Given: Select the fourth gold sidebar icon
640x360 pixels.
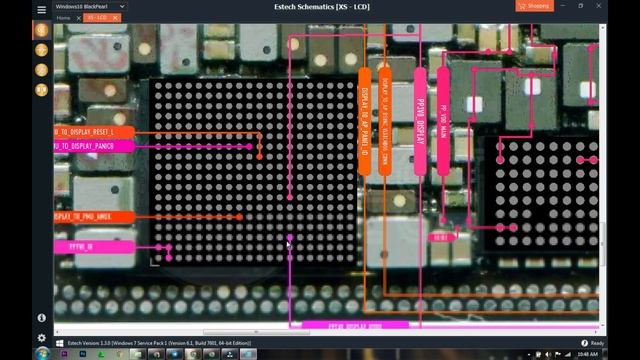Looking at the screenshot, I should 42,90.
